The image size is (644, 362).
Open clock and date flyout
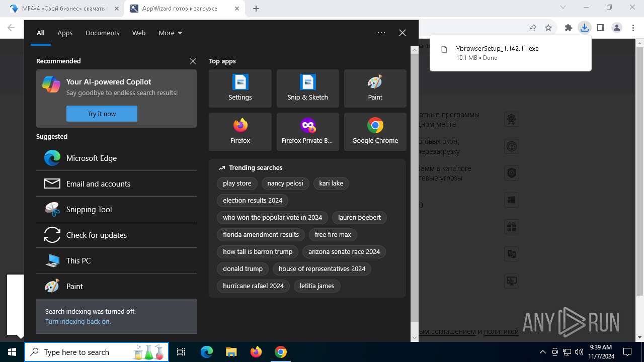pyautogui.click(x=601, y=352)
